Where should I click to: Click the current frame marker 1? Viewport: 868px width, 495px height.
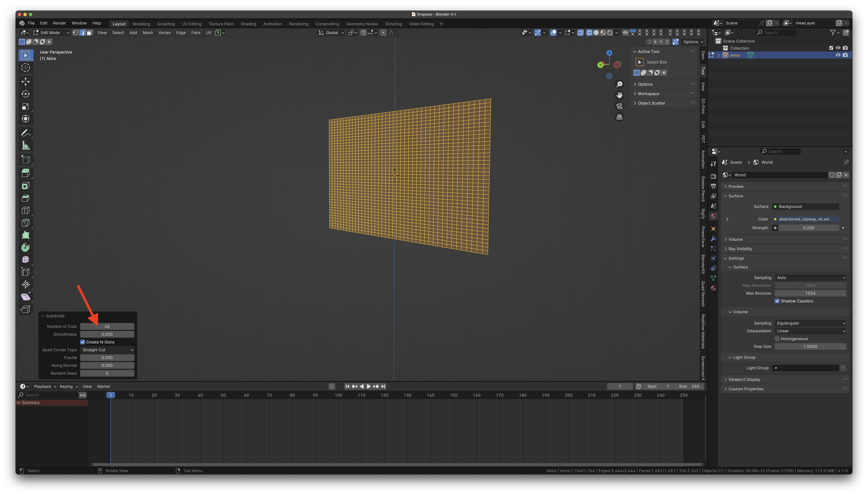click(110, 395)
